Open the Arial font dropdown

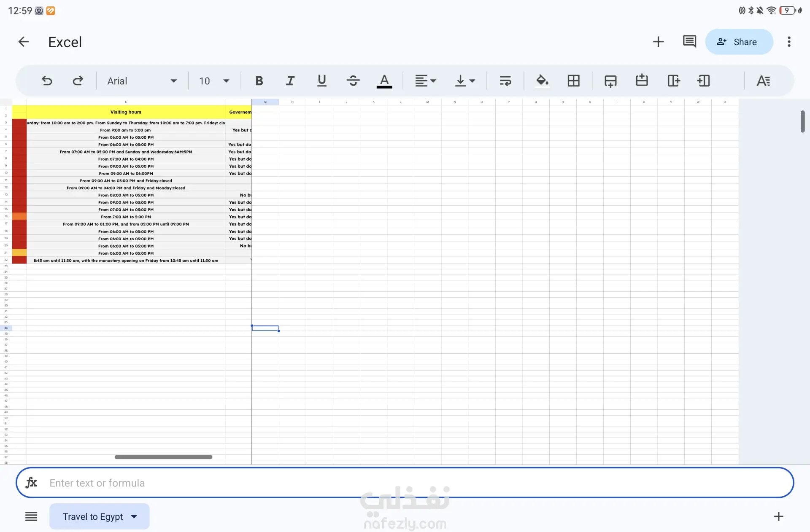tap(142, 81)
